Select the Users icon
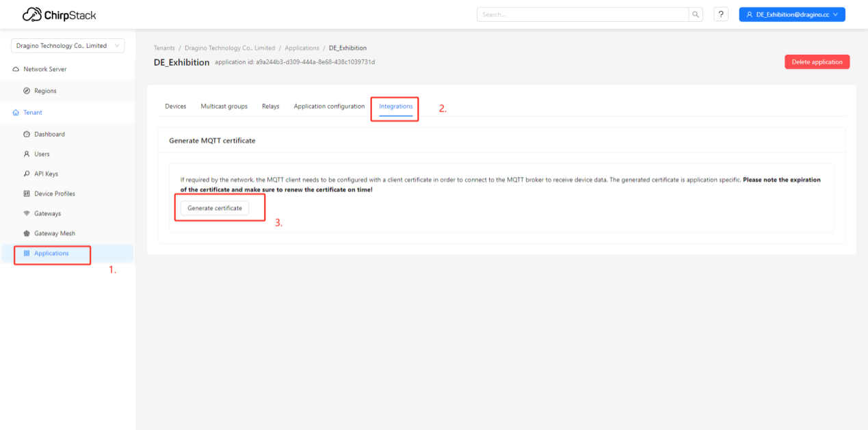 tap(26, 153)
